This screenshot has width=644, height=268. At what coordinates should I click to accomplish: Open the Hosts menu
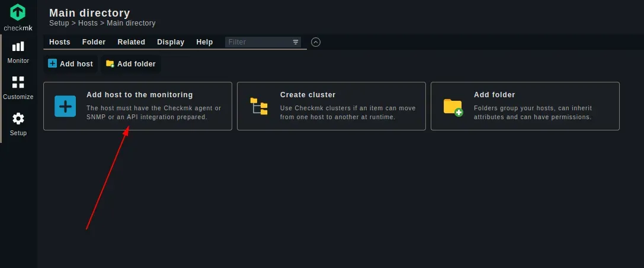pyautogui.click(x=60, y=42)
